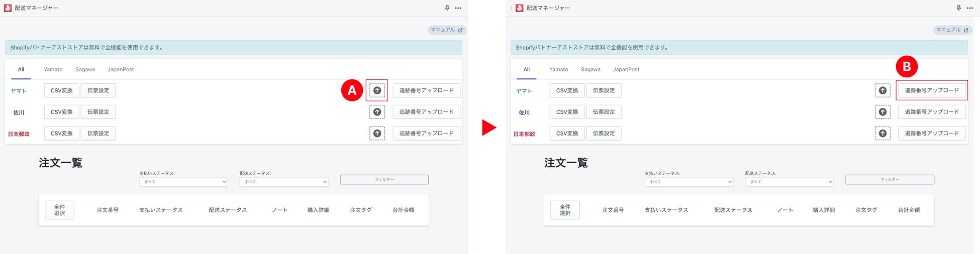
Task: Open the マニュアル link in left screenshot
Action: tap(447, 30)
